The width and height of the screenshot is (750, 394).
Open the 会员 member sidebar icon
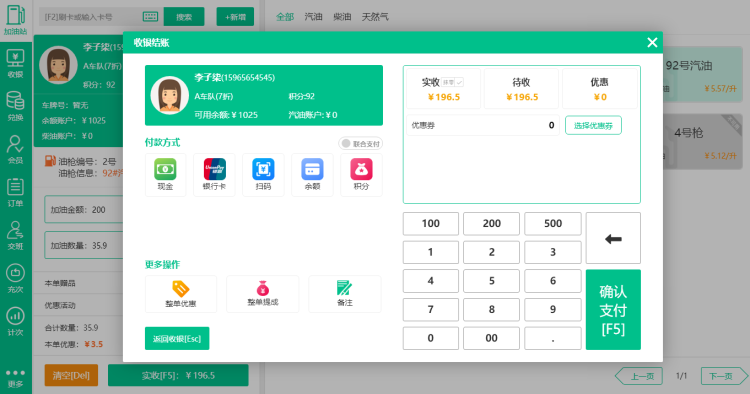point(15,149)
